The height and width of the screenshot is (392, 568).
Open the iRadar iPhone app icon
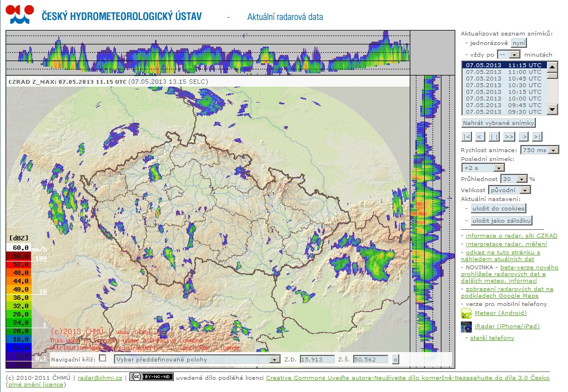tap(466, 326)
